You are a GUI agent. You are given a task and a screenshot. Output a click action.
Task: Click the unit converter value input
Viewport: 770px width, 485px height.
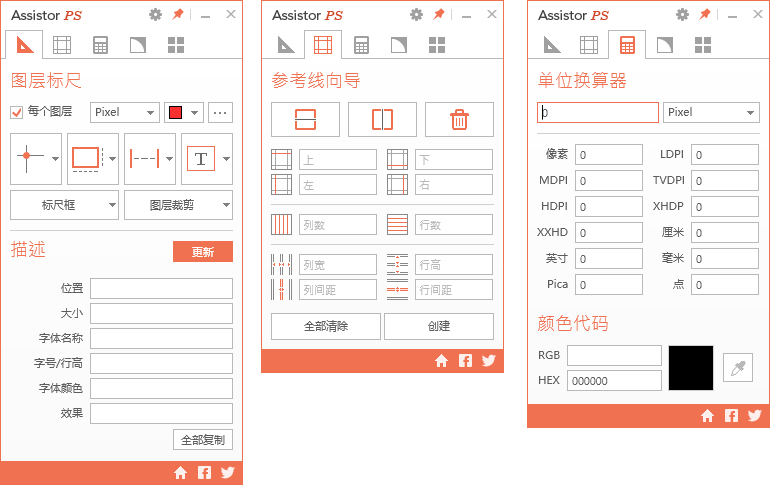click(598, 112)
